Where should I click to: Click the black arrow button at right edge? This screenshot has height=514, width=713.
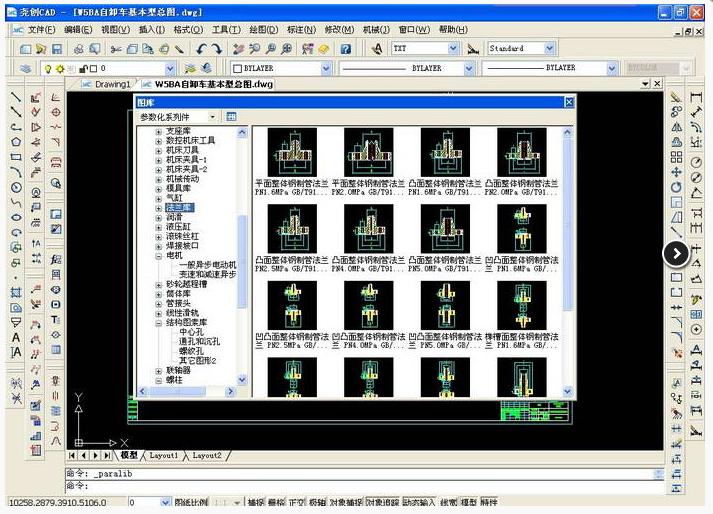(x=676, y=253)
